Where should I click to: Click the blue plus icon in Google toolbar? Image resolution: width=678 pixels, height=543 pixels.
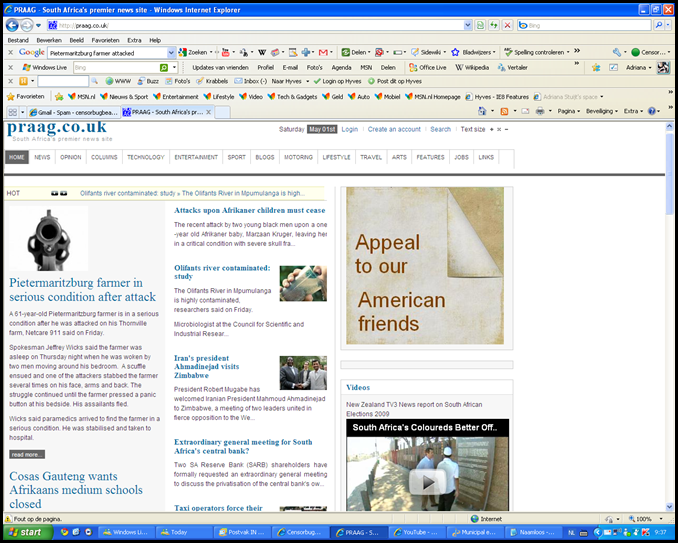tap(306, 53)
